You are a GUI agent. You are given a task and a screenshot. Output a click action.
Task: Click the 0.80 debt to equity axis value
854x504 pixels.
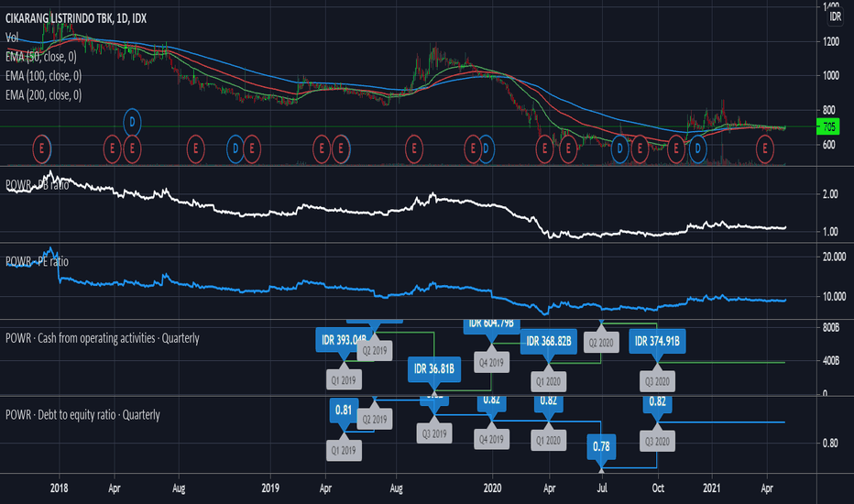830,444
